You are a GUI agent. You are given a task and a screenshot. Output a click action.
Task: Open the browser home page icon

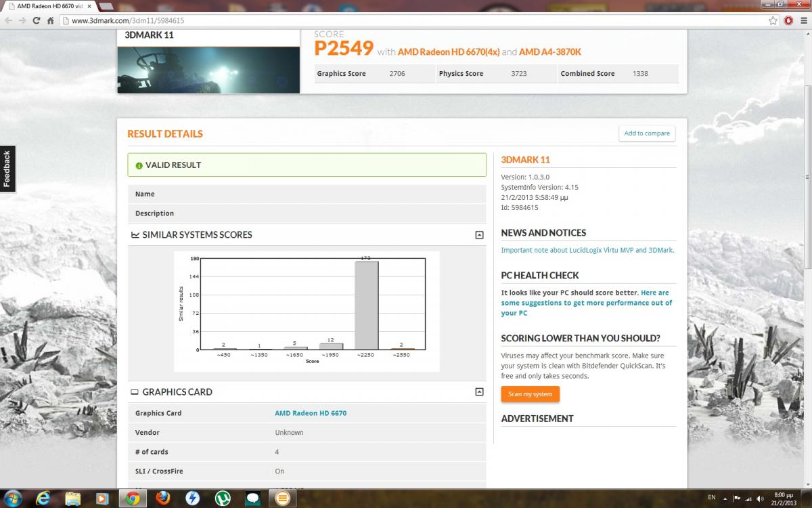click(50, 20)
